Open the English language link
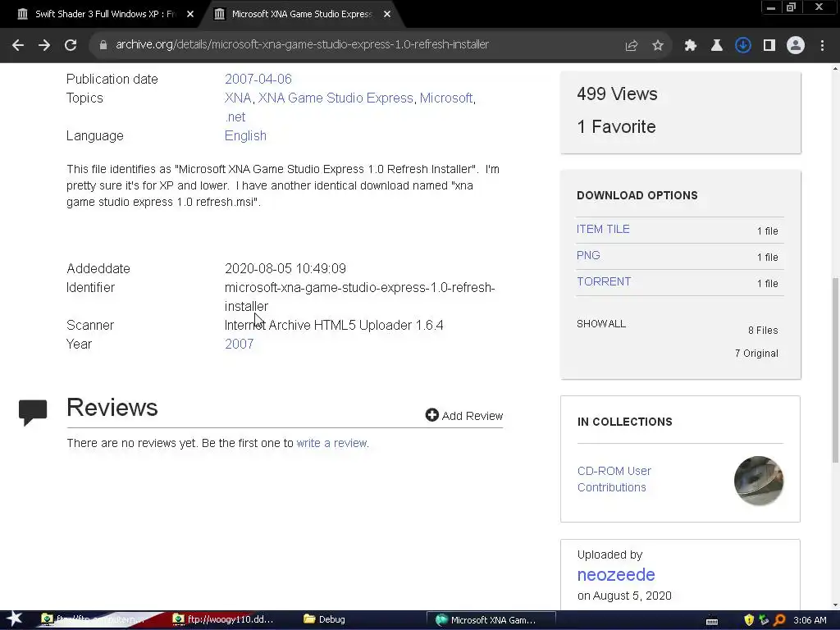The width and height of the screenshot is (840, 630). point(245,135)
